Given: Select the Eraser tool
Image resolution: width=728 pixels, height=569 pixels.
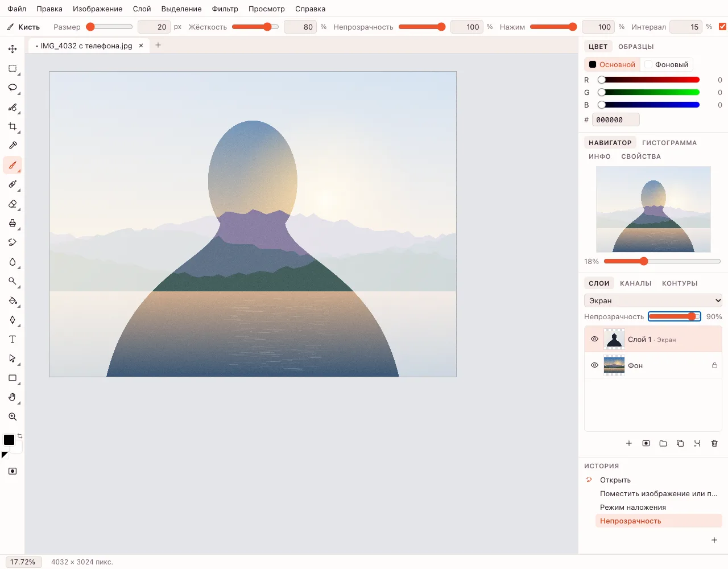Looking at the screenshot, I should click(13, 204).
